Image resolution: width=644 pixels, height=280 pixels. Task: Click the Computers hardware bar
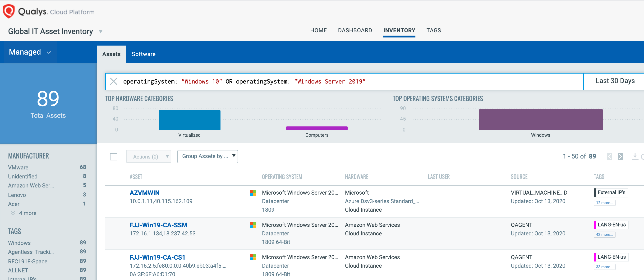[317, 128]
